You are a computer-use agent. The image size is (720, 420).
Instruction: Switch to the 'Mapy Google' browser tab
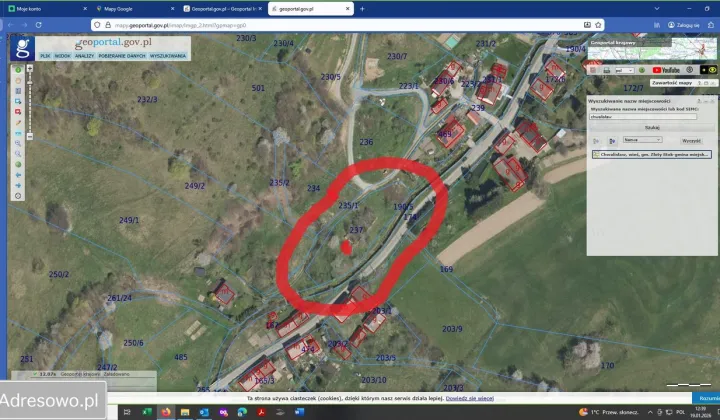click(135, 9)
